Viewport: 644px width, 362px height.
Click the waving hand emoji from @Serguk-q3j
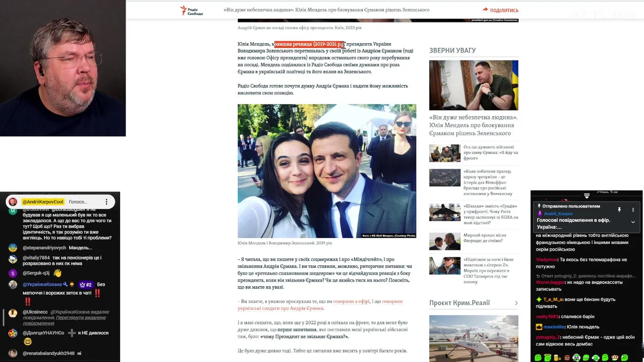pos(57,273)
